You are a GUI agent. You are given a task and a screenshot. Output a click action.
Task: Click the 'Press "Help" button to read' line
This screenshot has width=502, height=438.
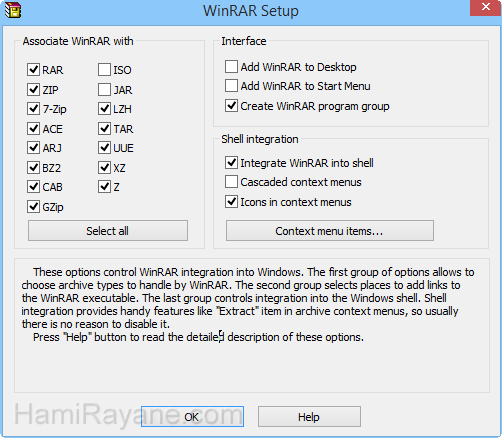point(198,337)
